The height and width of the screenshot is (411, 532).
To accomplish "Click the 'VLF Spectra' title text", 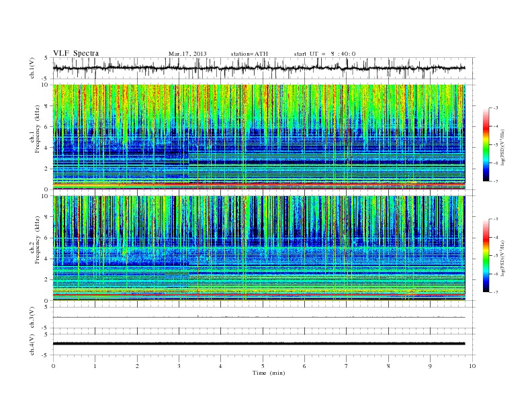I will click(76, 53).
